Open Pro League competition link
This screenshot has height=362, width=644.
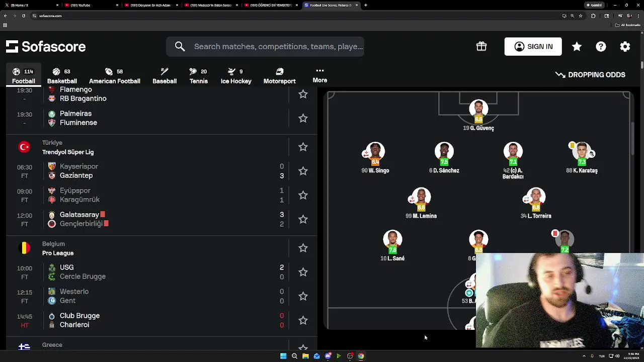pyautogui.click(x=58, y=253)
